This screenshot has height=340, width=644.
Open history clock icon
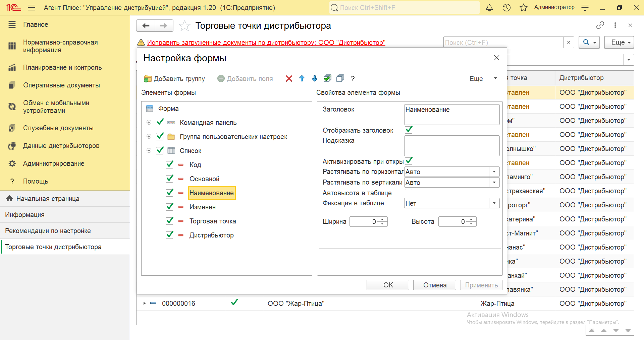pyautogui.click(x=506, y=7)
